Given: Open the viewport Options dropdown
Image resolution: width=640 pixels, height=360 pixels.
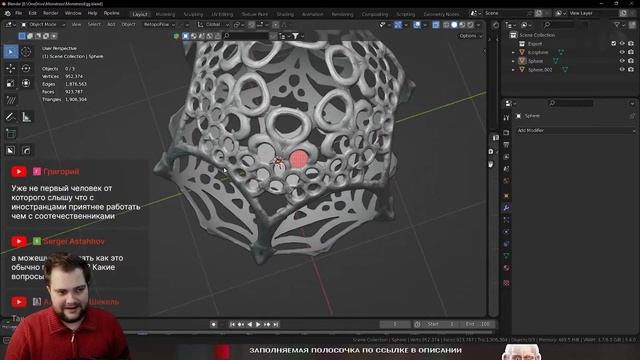Looking at the screenshot, I should [471, 36].
